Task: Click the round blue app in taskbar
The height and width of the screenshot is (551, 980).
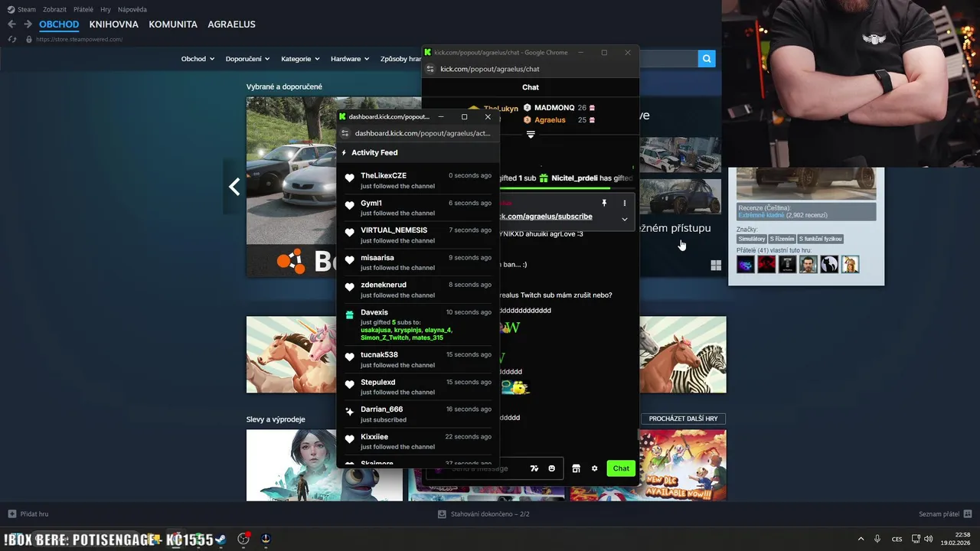Action: click(x=266, y=539)
